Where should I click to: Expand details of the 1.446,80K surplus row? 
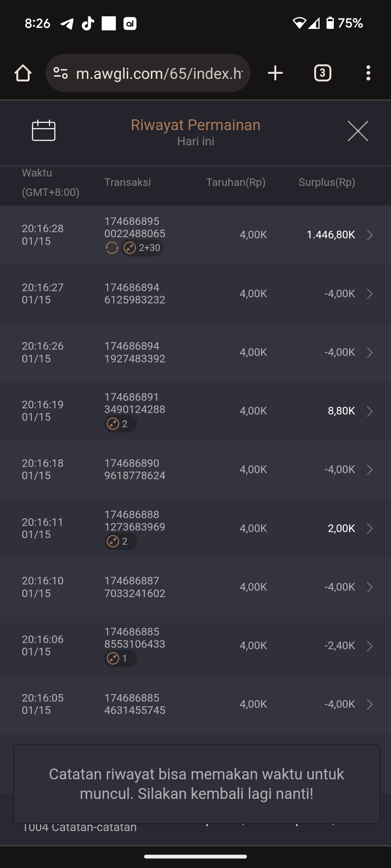point(370,235)
